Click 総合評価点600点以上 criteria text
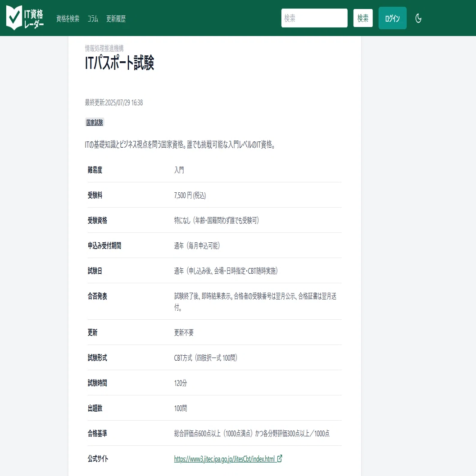476x476 pixels. point(252,433)
